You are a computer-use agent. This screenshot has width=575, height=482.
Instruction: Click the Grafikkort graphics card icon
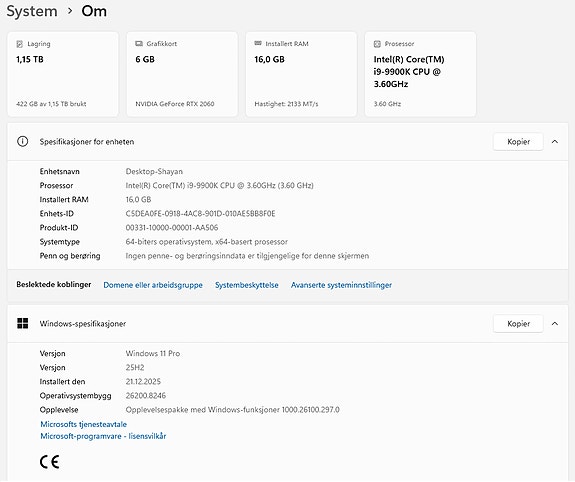click(139, 44)
